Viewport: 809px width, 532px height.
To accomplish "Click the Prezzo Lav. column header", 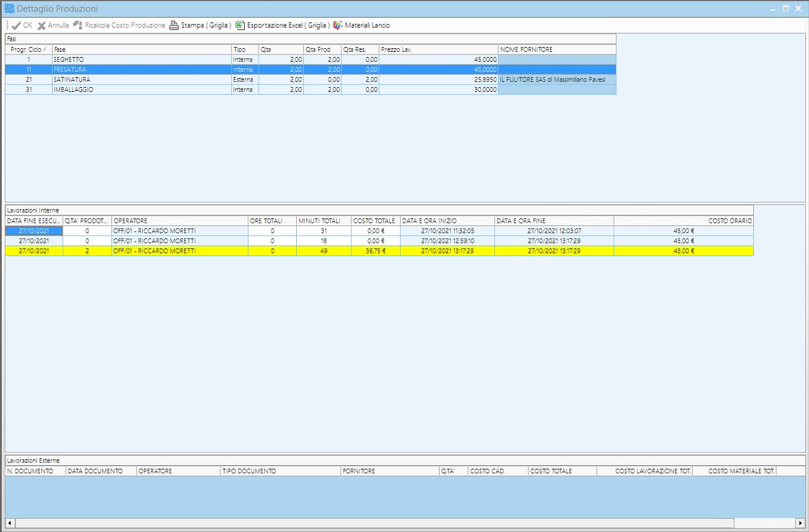I will click(x=438, y=49).
